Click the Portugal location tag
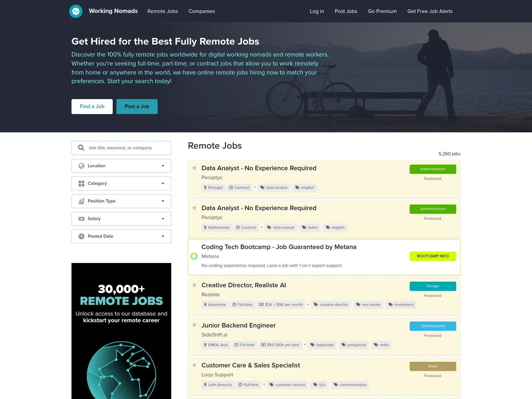 pos(213,188)
